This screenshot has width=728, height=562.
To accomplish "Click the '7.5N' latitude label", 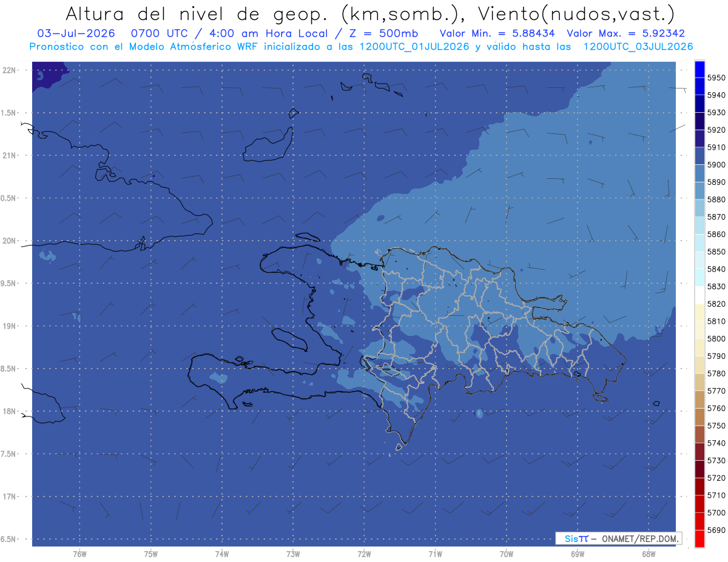I will 8,454.
